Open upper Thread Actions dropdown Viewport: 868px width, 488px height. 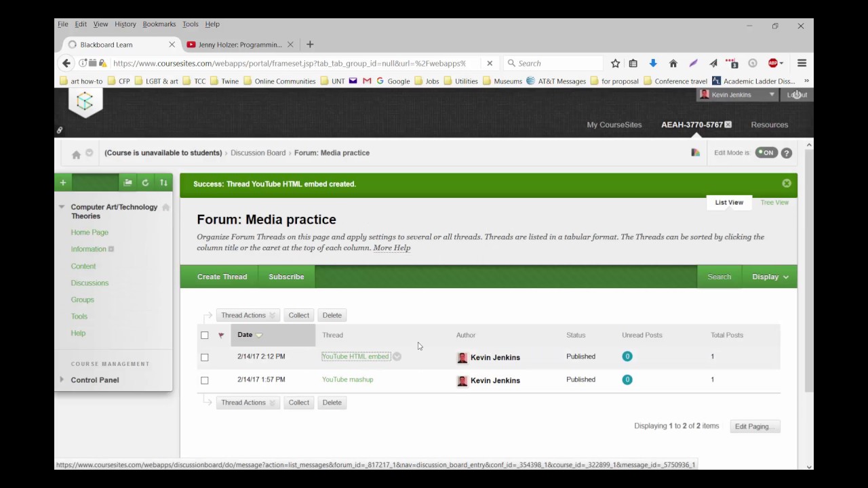coord(248,315)
